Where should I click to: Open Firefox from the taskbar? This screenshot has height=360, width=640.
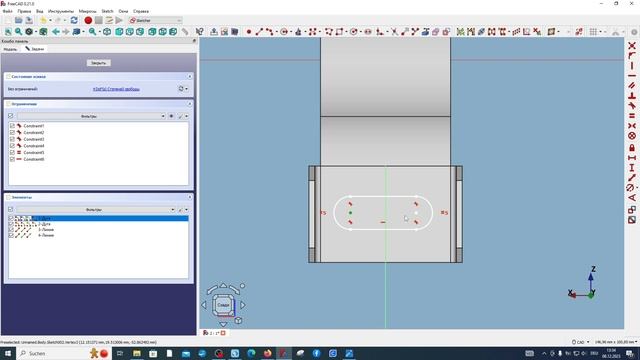(x=267, y=353)
